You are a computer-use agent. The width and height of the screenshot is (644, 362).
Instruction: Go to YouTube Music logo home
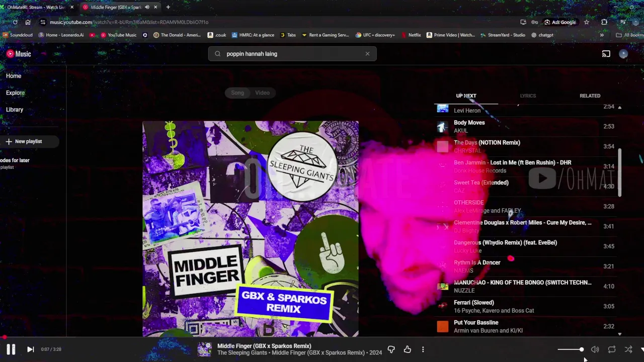(19, 54)
